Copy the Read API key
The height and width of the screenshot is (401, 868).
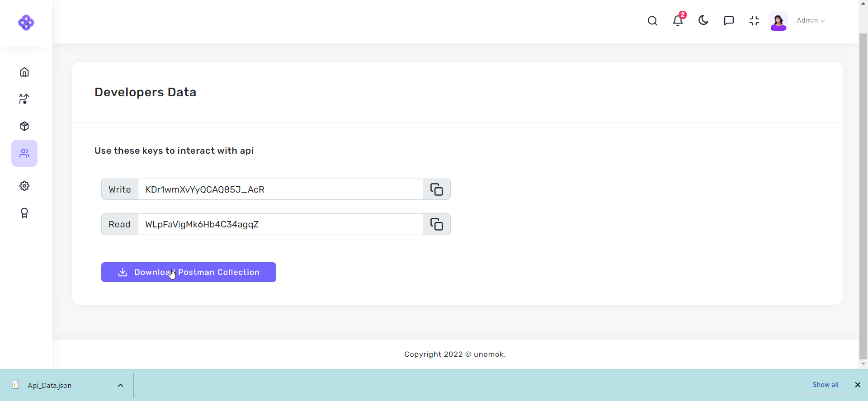click(436, 224)
